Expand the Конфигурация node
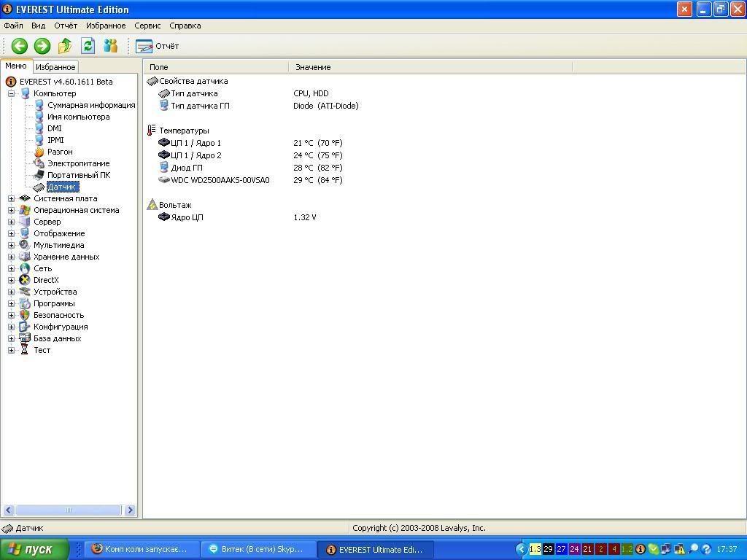This screenshot has width=747, height=560. pyautogui.click(x=11, y=327)
